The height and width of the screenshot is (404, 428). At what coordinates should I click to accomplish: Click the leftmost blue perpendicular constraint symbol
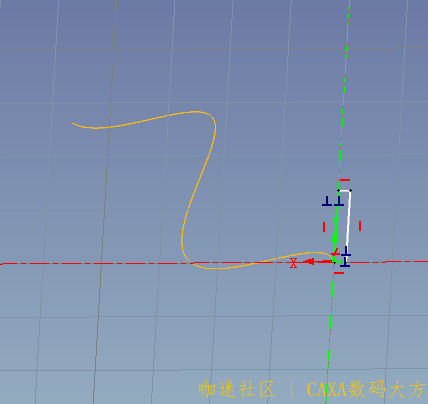click(327, 201)
